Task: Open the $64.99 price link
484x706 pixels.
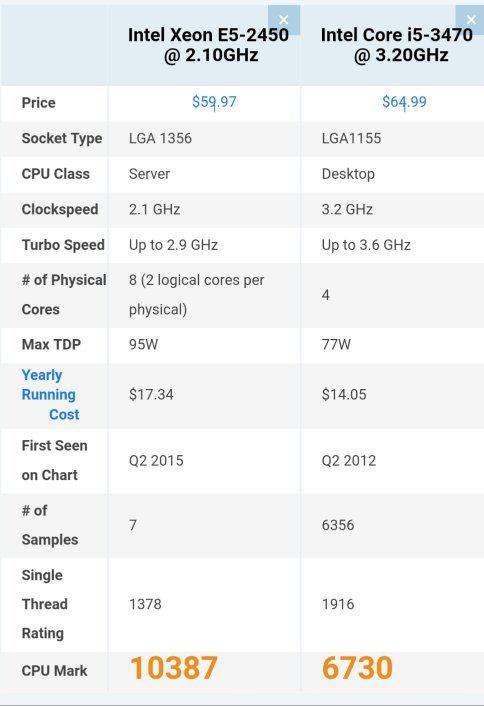Action: [404, 102]
